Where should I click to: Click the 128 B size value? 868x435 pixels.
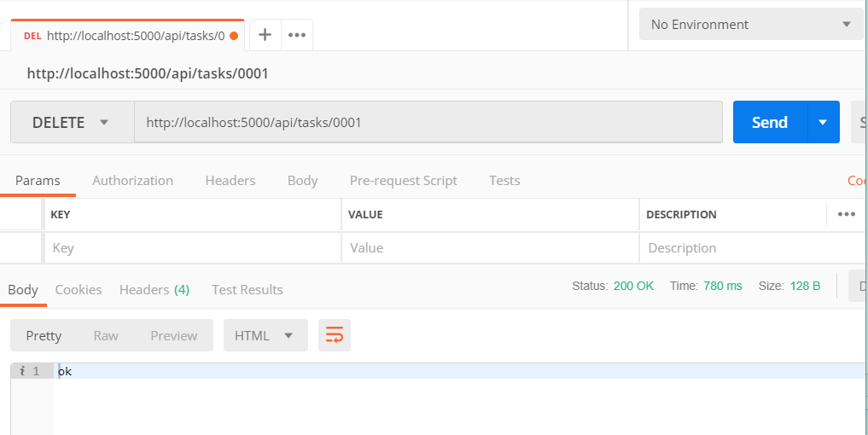806,286
